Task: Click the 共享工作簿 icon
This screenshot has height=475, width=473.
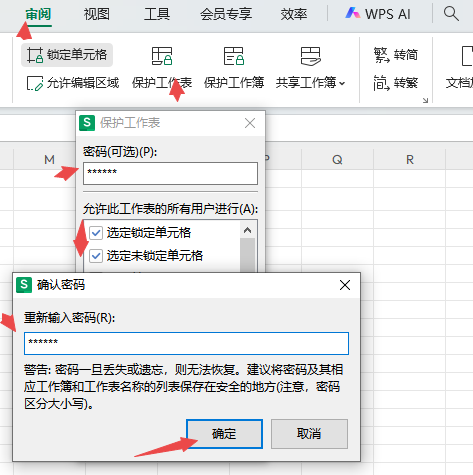Action: coord(311,56)
